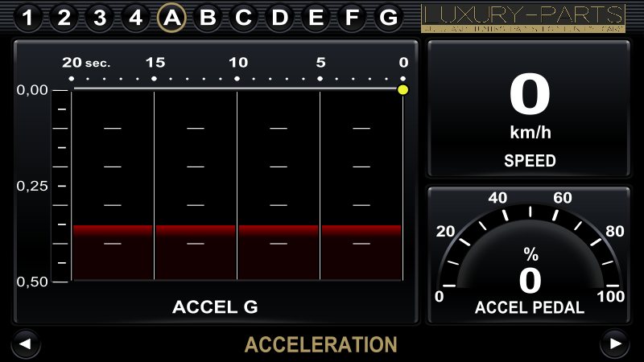Click the yellow current-value marker dot
644x362 pixels.
[x=403, y=89]
